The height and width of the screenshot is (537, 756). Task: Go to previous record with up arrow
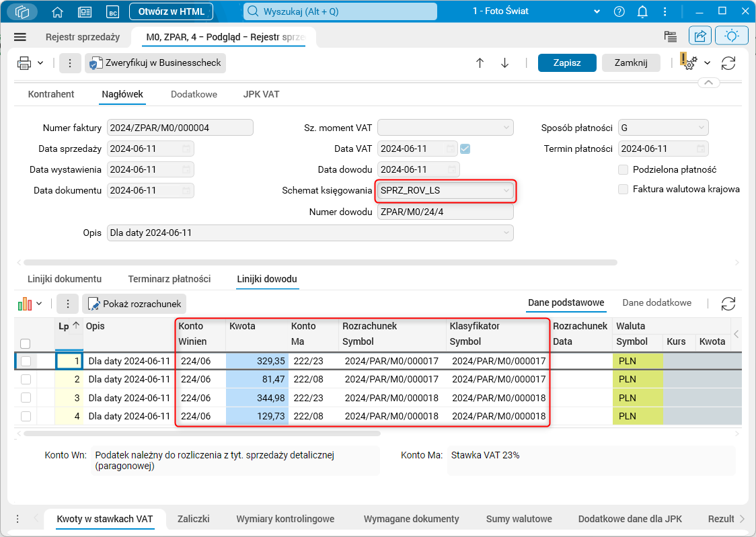[x=480, y=63]
